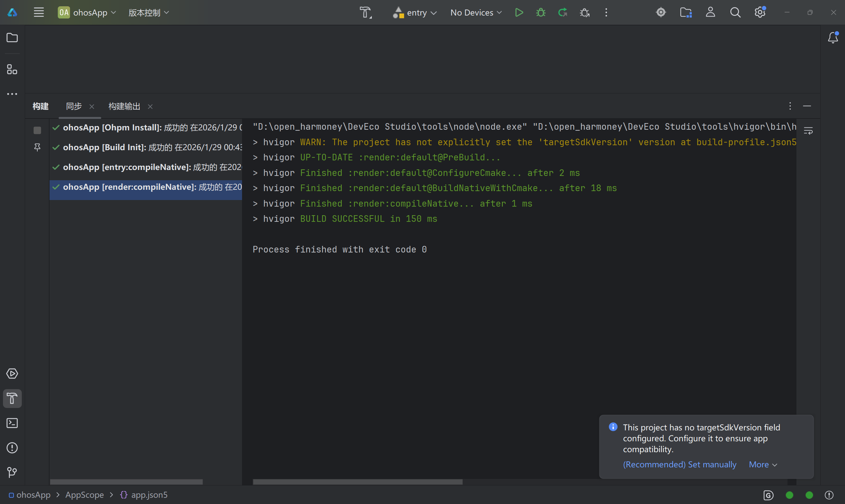Switch to the 构建输出 tab
The image size is (845, 504).
(124, 106)
